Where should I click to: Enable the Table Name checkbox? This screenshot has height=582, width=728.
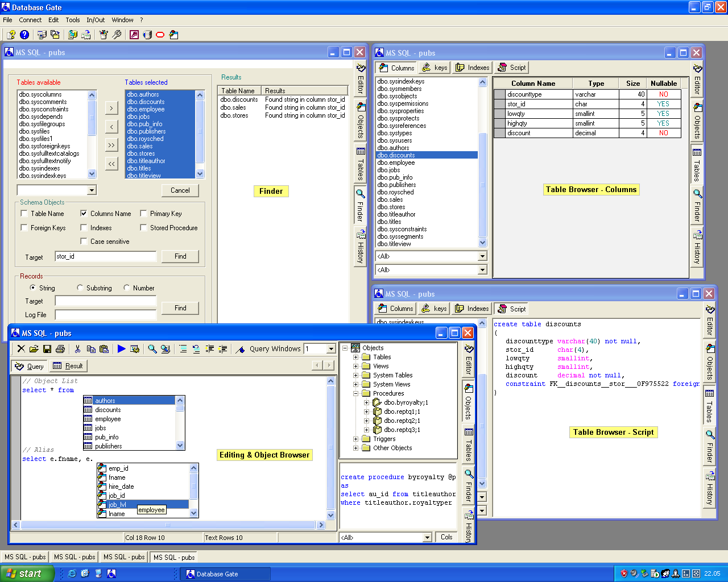tap(24, 214)
